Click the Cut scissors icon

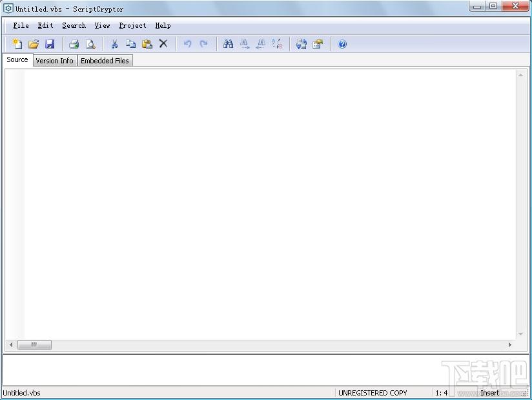pyautogui.click(x=114, y=44)
